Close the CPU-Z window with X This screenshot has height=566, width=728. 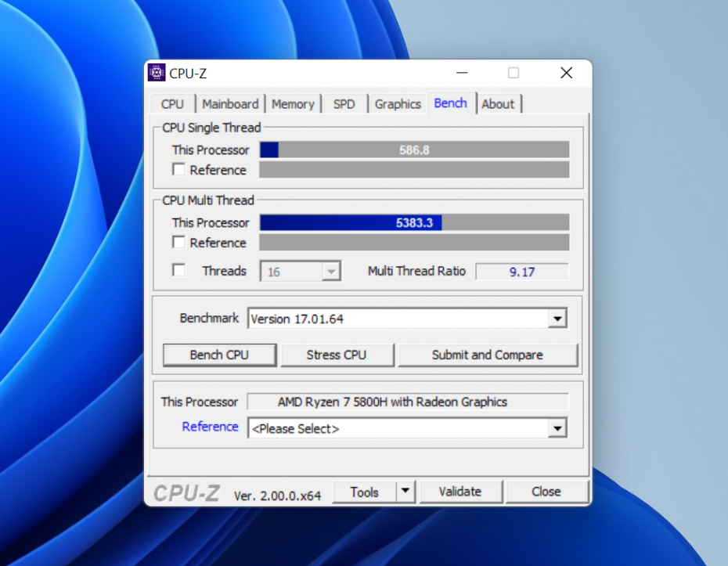[x=566, y=73]
